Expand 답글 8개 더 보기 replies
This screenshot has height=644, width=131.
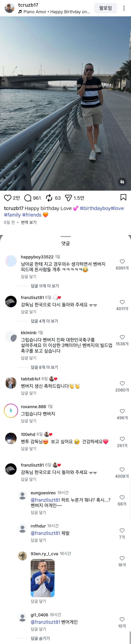click(44, 367)
